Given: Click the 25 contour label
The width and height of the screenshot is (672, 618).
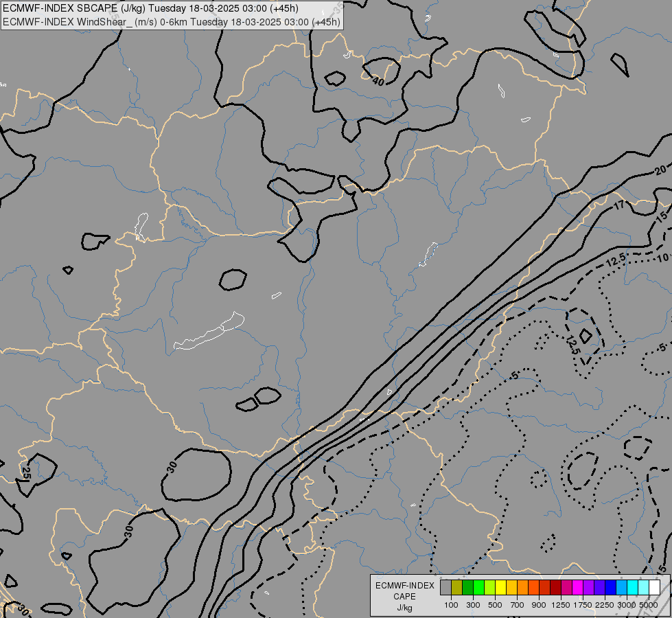Looking at the screenshot, I should click(25, 473).
